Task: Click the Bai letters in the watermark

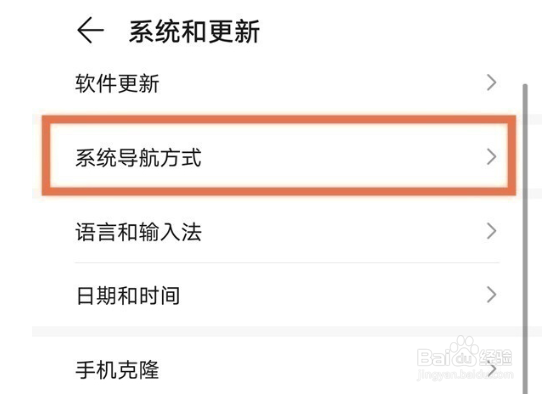Action: coord(433,357)
